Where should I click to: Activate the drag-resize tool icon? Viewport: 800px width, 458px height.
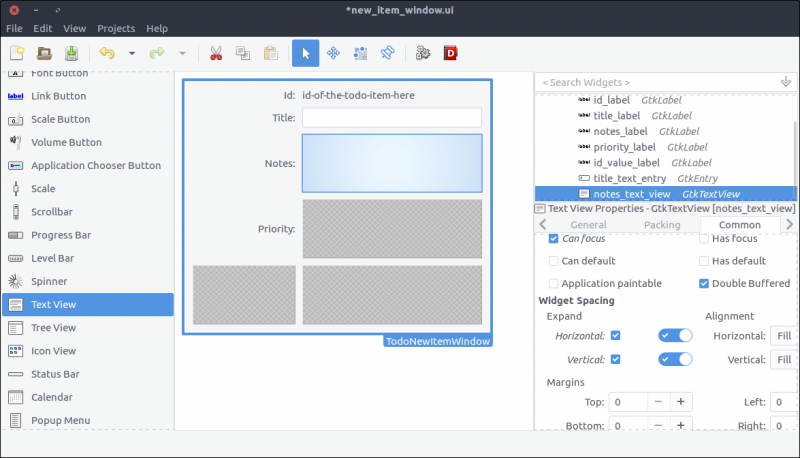pyautogui.click(x=334, y=53)
